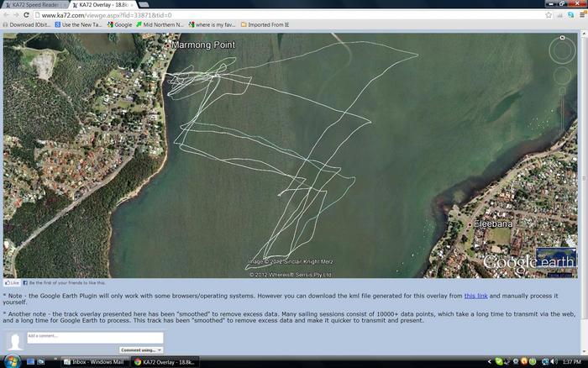Viewport: 588px width, 368px height.
Task: Click the Facebook Like button
Action: click(12, 283)
